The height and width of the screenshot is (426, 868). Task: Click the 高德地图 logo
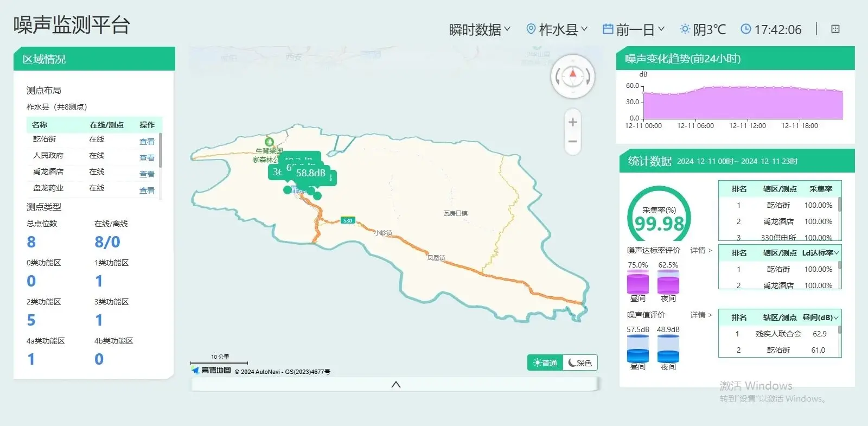click(212, 370)
